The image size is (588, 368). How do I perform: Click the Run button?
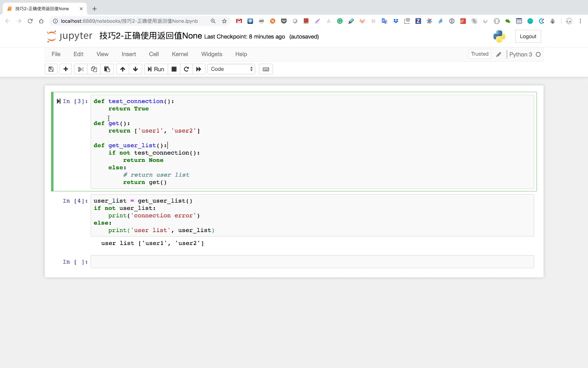tap(156, 69)
